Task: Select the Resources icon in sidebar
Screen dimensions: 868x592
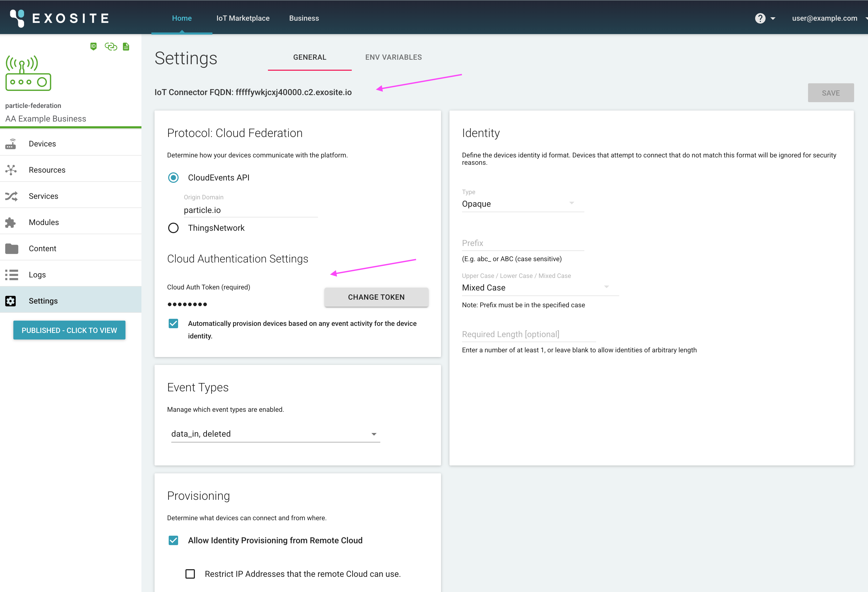Action: coord(11,169)
